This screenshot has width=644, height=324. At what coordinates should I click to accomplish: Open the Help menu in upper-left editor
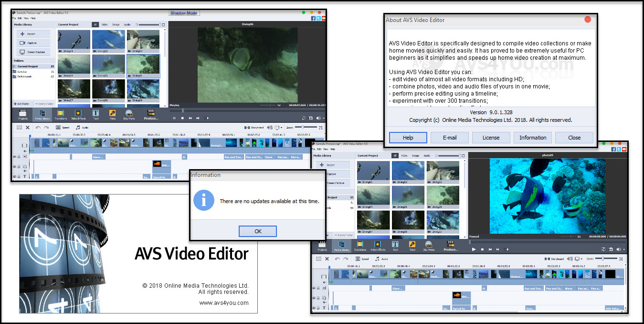click(x=33, y=18)
